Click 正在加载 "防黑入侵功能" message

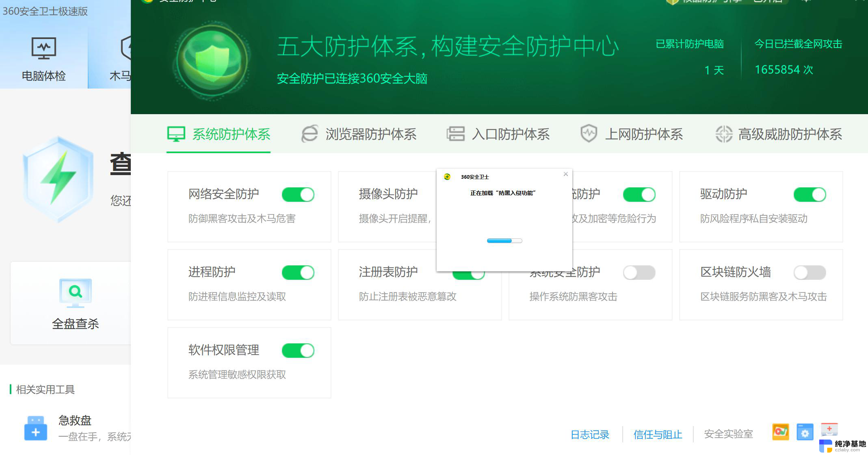coord(503,193)
